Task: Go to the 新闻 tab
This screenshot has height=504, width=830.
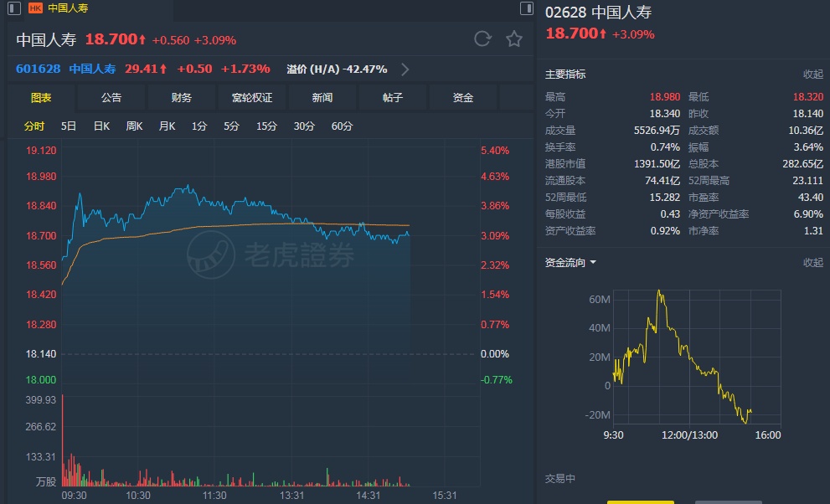Action: point(322,98)
